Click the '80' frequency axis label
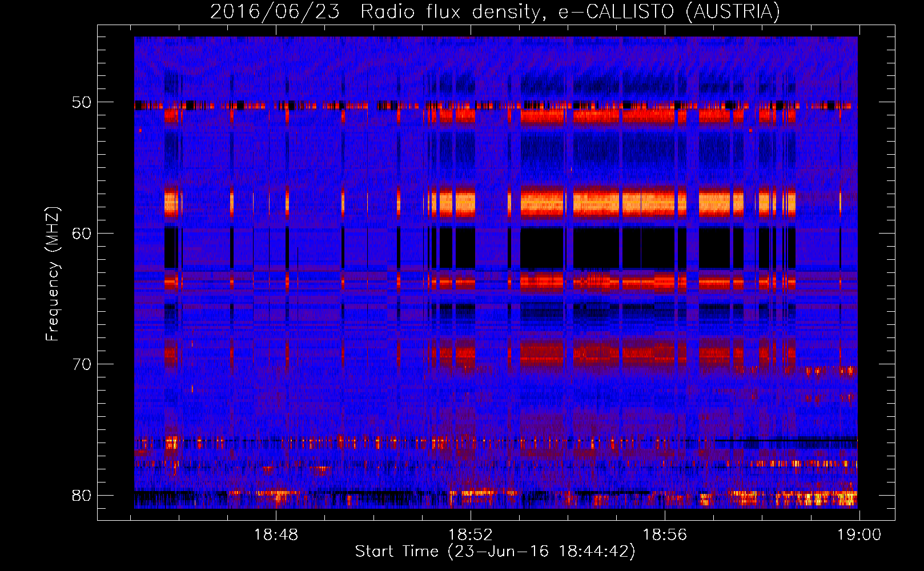Viewport: 924px width, 571px height. tap(81, 494)
